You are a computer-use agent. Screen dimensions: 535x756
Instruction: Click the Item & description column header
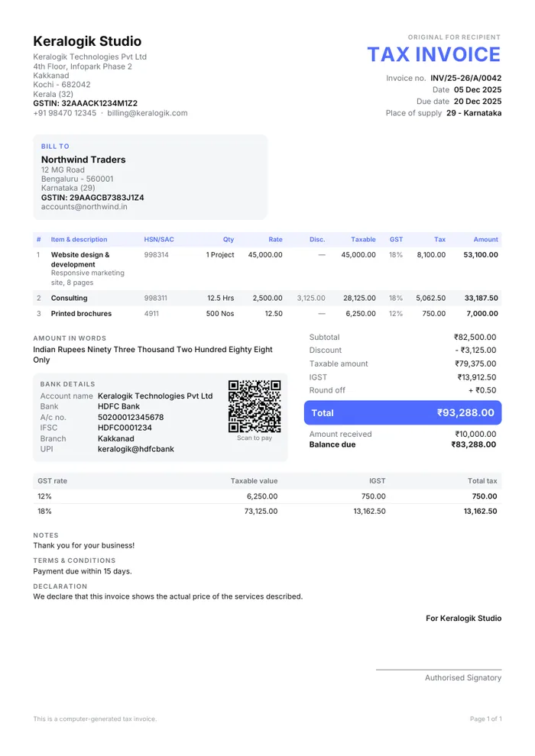(79, 240)
